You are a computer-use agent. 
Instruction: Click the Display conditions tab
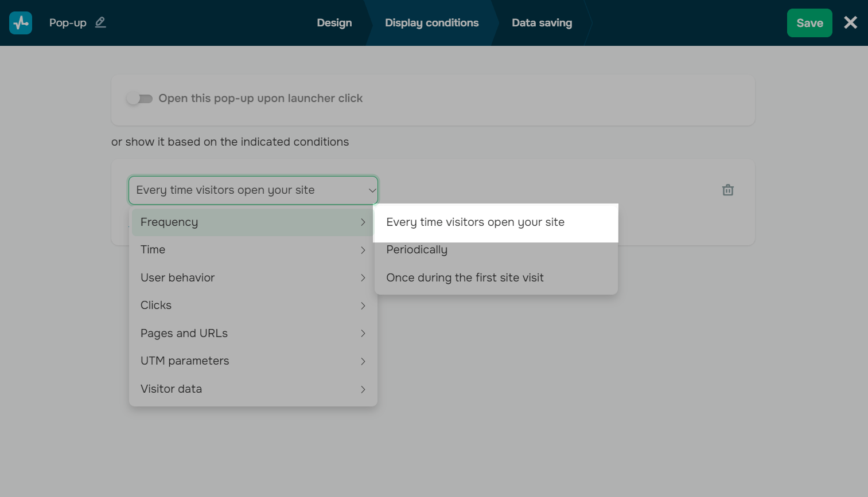(431, 23)
